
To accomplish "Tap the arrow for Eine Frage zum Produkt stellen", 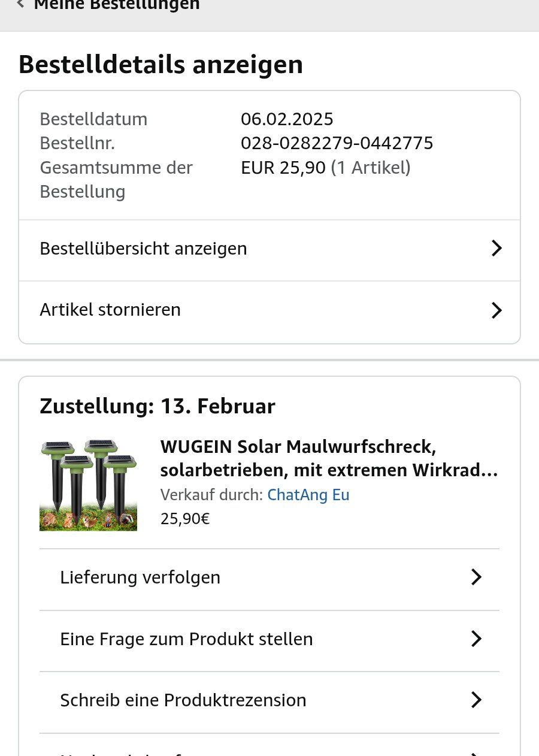I will tap(476, 639).
